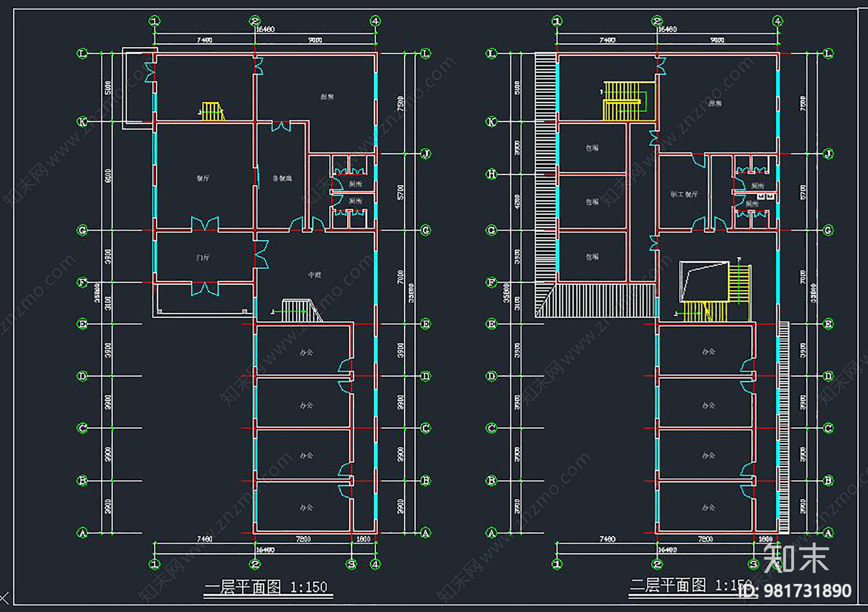This screenshot has width=868, height=612.
Task: Select the 一层平面图 1:150 drawing title
Action: pyautogui.click(x=266, y=588)
